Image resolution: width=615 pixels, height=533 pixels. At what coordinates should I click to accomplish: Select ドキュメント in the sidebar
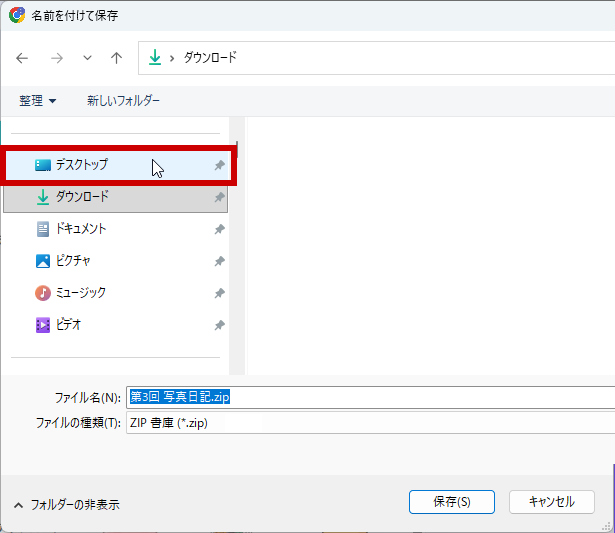[x=115, y=229]
